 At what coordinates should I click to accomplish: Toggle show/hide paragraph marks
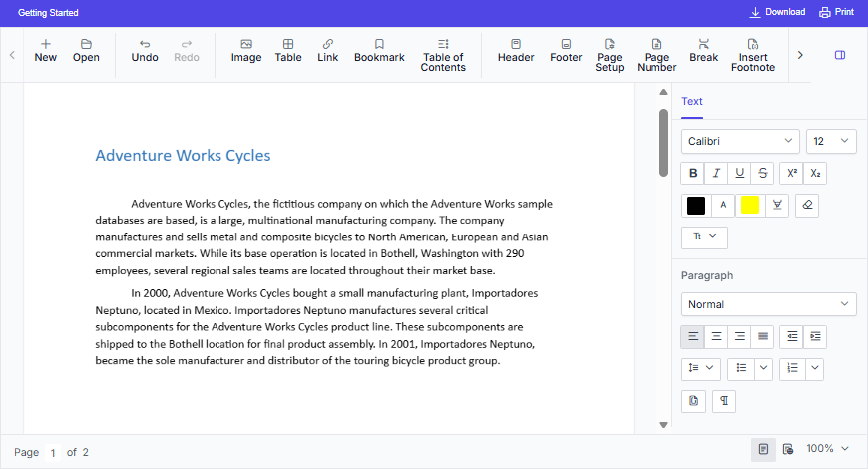coord(724,401)
